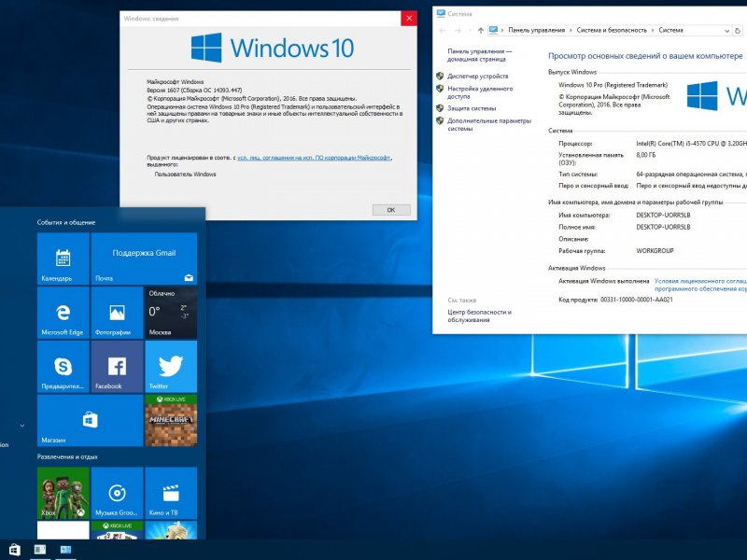Click the Система window title bar icon
The width and height of the screenshot is (747, 560).
pos(441,14)
